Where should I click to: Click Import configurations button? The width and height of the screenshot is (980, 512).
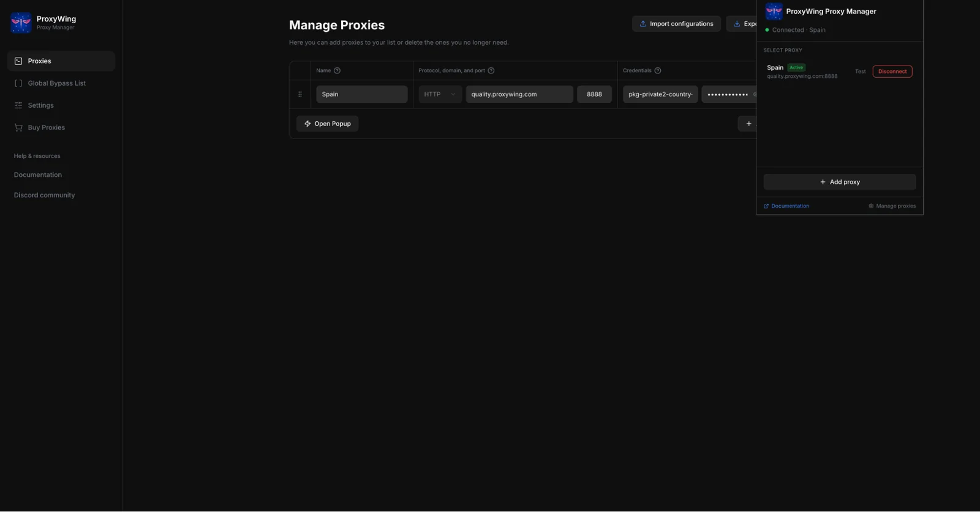676,24
